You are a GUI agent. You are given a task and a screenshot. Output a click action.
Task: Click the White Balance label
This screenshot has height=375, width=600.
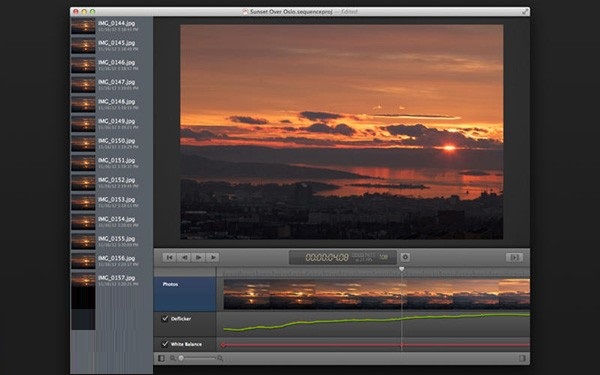tap(186, 344)
